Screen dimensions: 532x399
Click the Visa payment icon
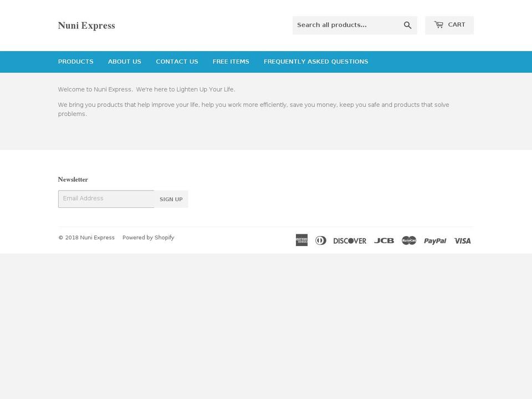pyautogui.click(x=462, y=241)
